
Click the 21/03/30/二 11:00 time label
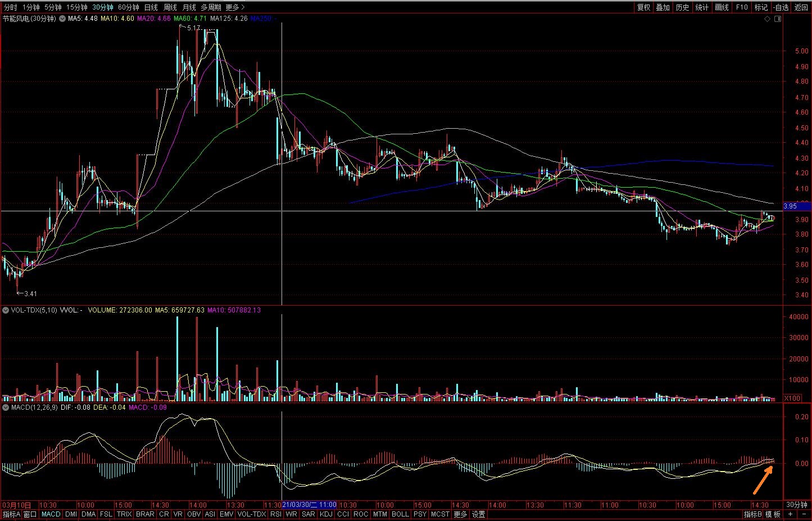pos(309,505)
